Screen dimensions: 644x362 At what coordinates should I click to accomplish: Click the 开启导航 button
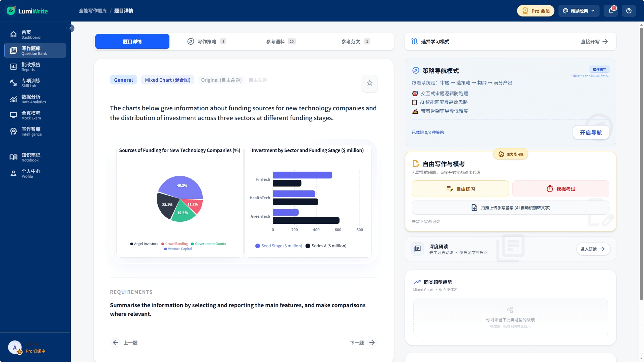(x=591, y=133)
